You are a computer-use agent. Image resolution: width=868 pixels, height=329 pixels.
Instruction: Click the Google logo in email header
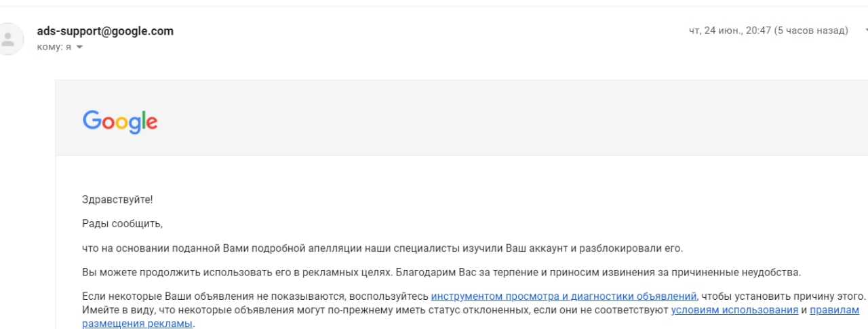(120, 121)
